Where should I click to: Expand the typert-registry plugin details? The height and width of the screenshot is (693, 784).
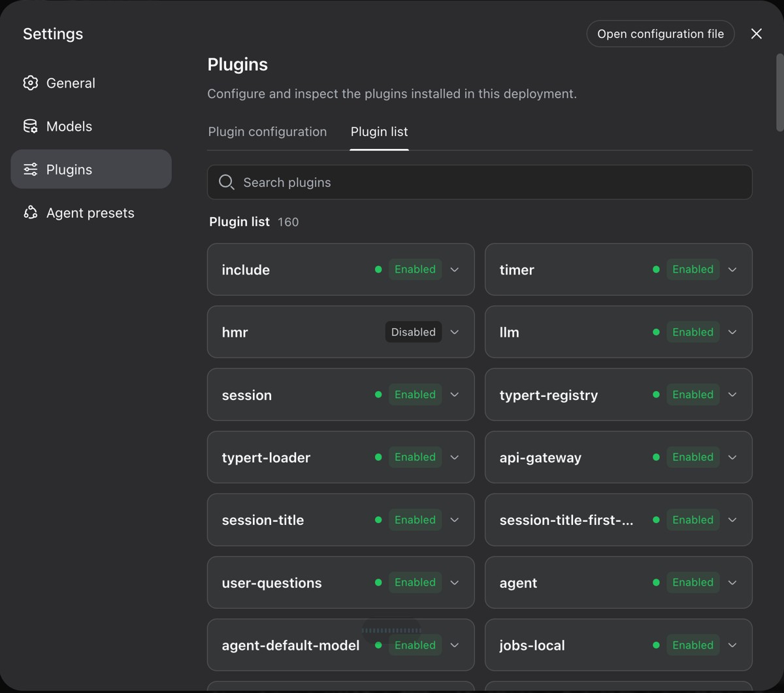[732, 395]
